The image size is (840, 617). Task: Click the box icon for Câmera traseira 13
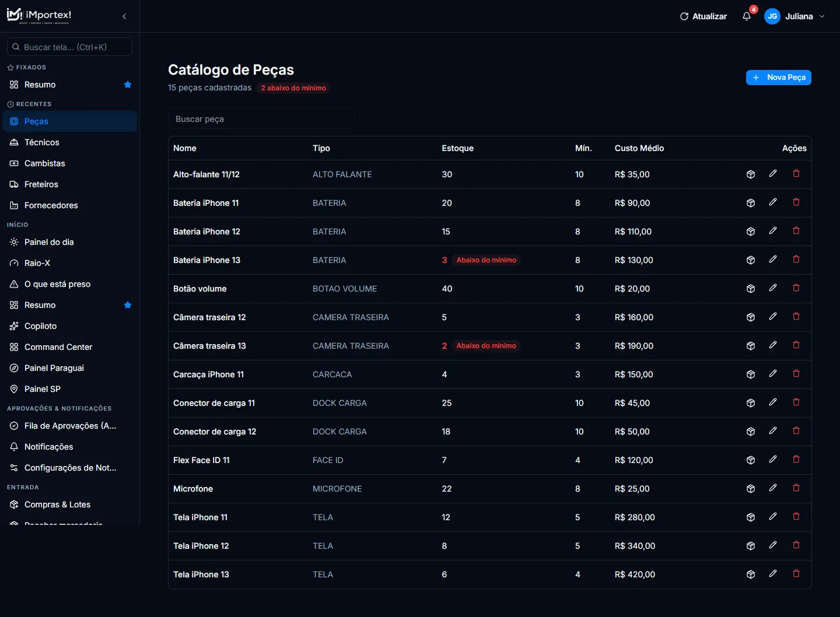pyautogui.click(x=751, y=346)
